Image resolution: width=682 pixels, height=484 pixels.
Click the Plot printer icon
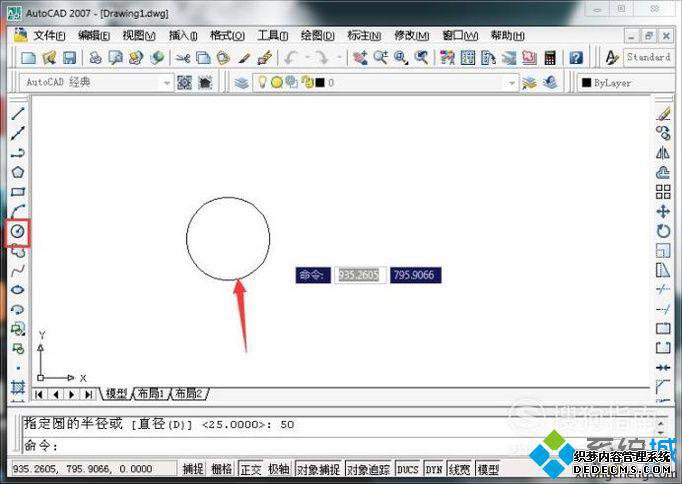tap(95, 57)
